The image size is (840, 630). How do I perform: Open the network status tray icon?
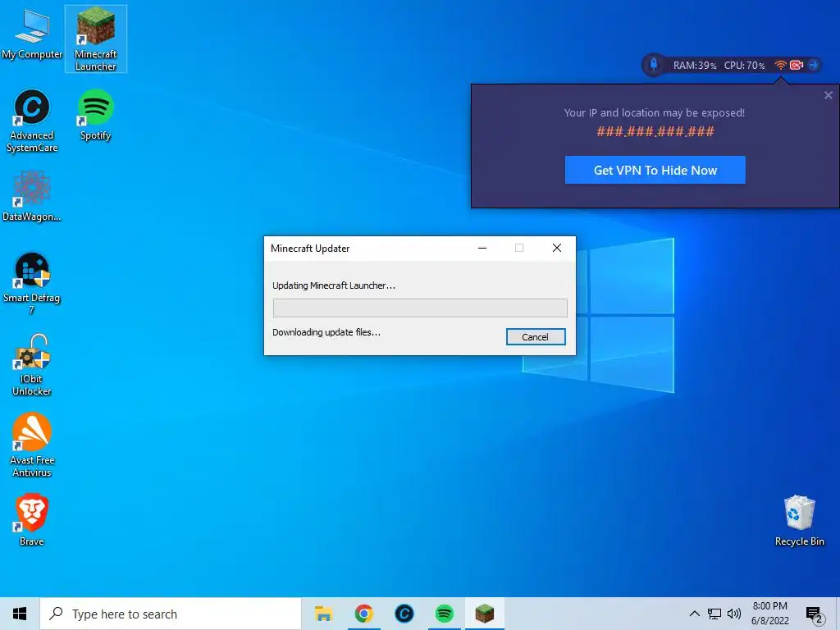(x=714, y=614)
